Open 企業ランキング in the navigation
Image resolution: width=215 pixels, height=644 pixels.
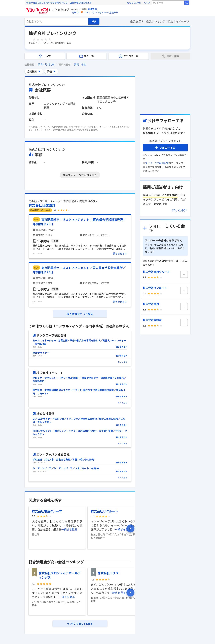click(155, 22)
